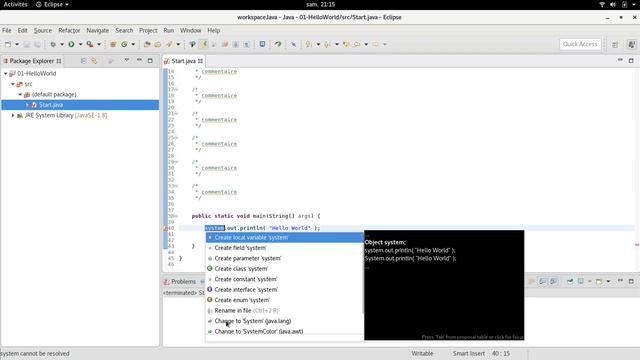Image resolution: width=640 pixels, height=360 pixels.
Task: Click Collapse All in Package Explorer
Action: pyautogui.click(x=83, y=61)
